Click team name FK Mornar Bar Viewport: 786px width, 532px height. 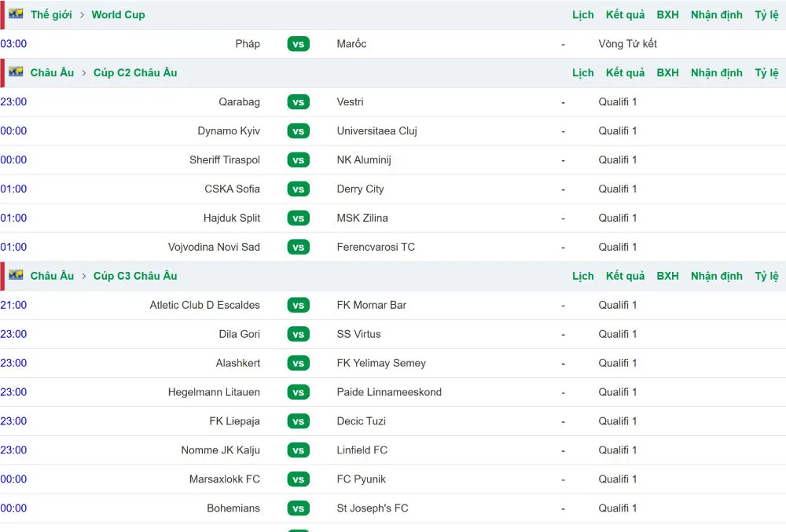(372, 306)
